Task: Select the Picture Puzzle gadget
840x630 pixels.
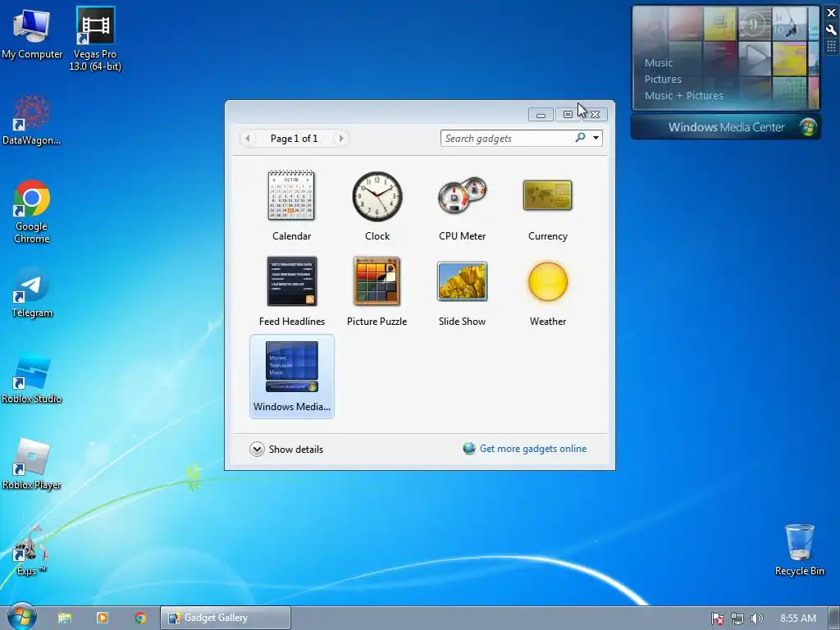Action: [377, 291]
